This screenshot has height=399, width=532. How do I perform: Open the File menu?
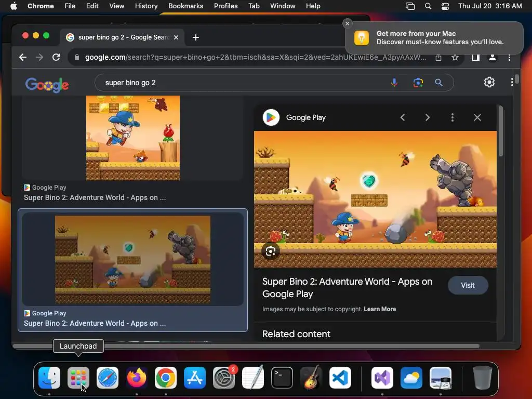[x=70, y=6]
